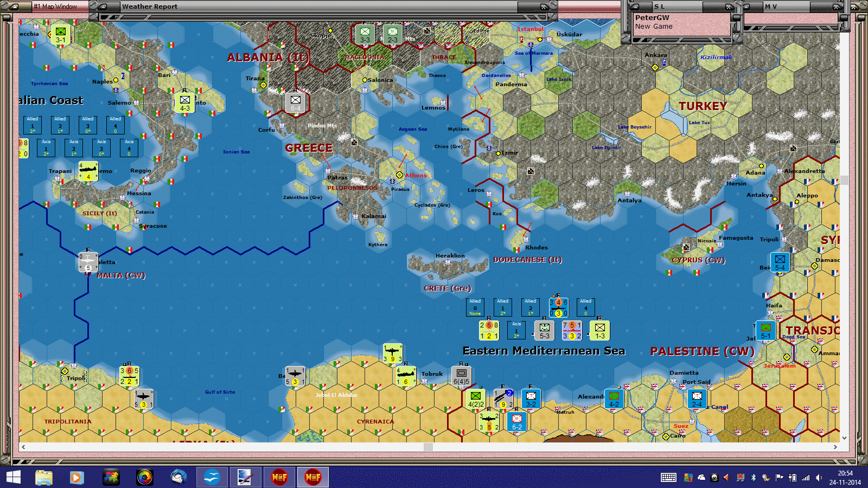This screenshot has width=868, height=488.
Task: Select the grey aircraft counter at Benghazi
Action: coord(295,376)
